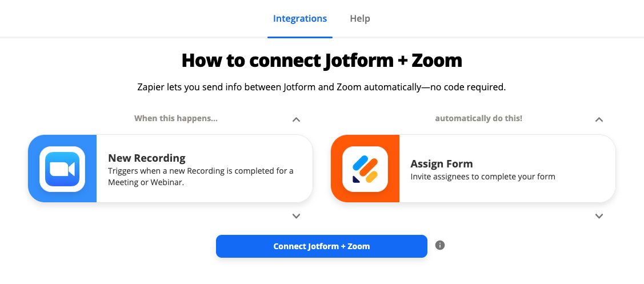
Task: Show previous action with up chevron
Action: [599, 119]
